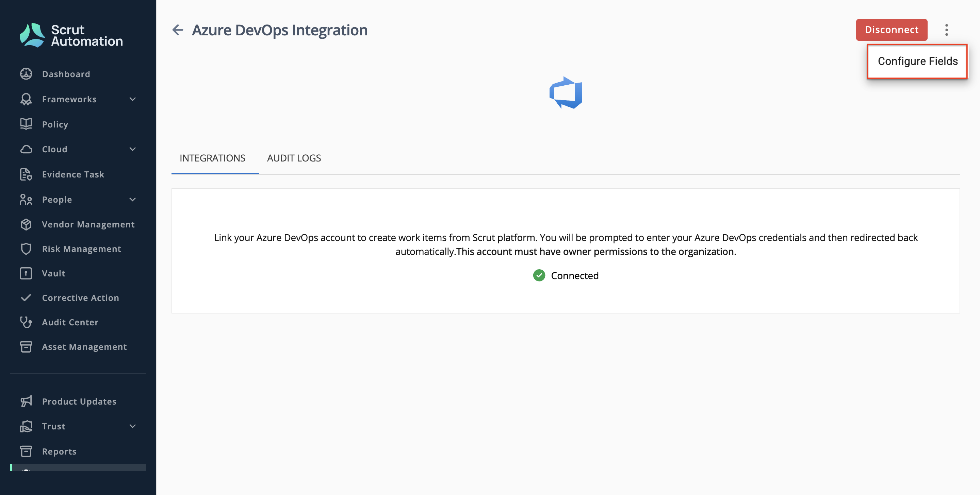Click the Connected status text
The height and width of the screenshot is (495, 980).
[574, 275]
